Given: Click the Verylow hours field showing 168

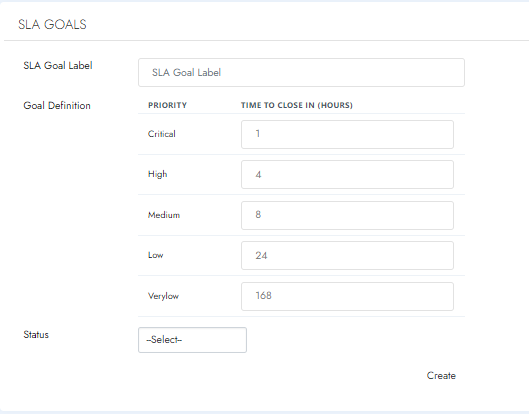Looking at the screenshot, I should (347, 296).
